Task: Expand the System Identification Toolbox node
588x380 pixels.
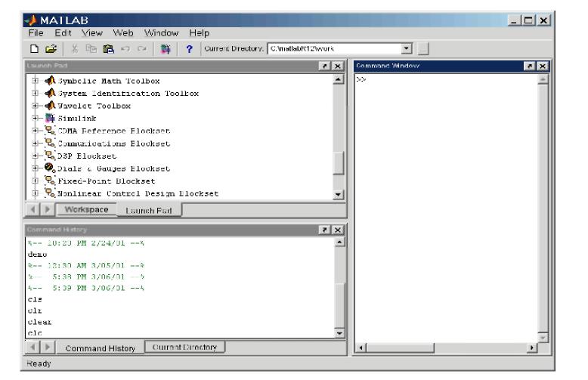Action: pos(36,93)
